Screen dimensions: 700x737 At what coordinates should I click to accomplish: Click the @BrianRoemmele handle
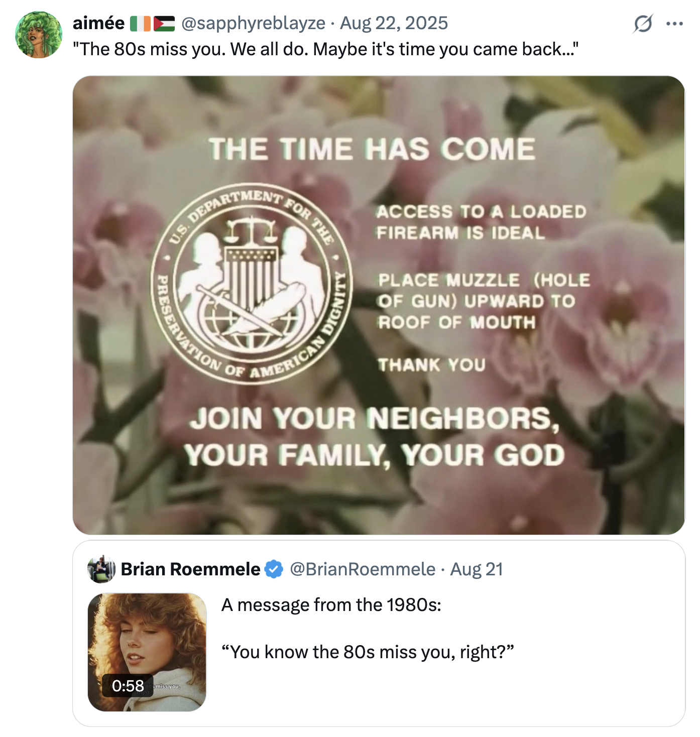[x=363, y=569]
